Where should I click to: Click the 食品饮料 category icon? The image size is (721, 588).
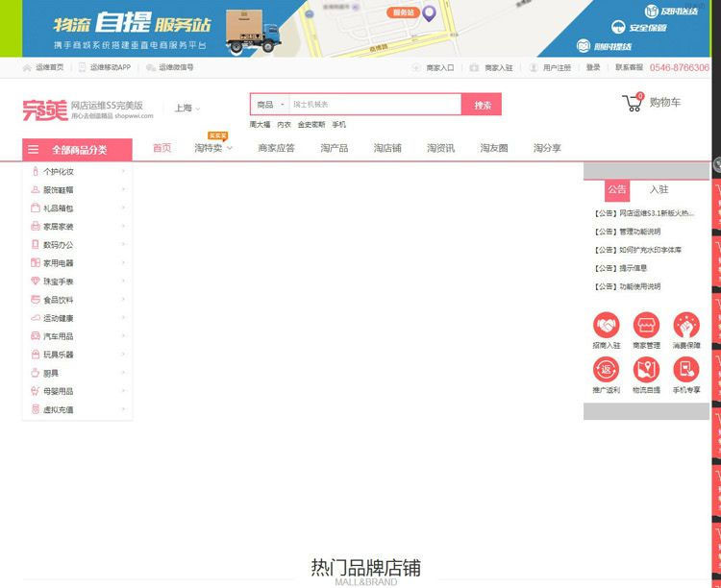point(36,300)
